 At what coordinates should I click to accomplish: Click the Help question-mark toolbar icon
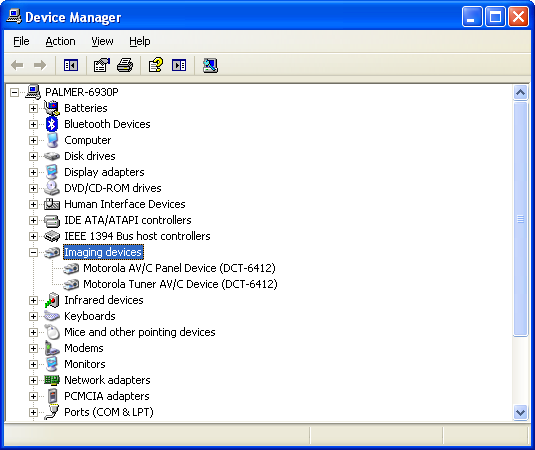156,65
